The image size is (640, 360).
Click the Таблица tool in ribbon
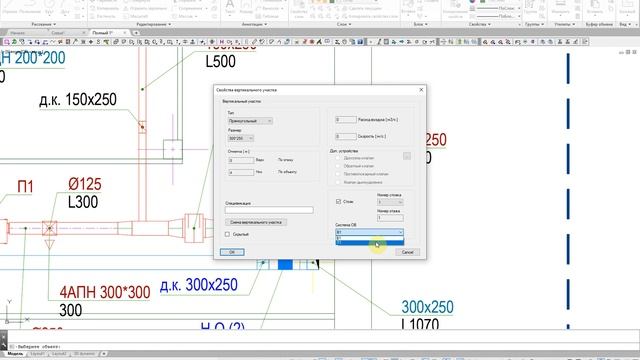point(268,16)
